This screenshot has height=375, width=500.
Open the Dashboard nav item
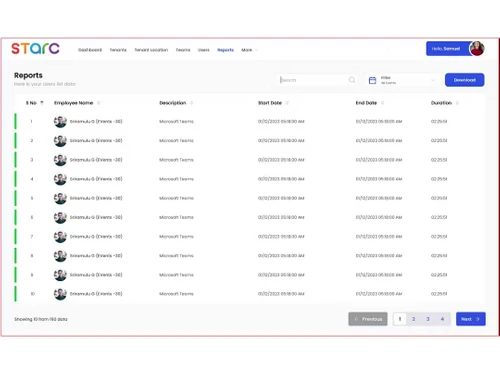(90, 50)
